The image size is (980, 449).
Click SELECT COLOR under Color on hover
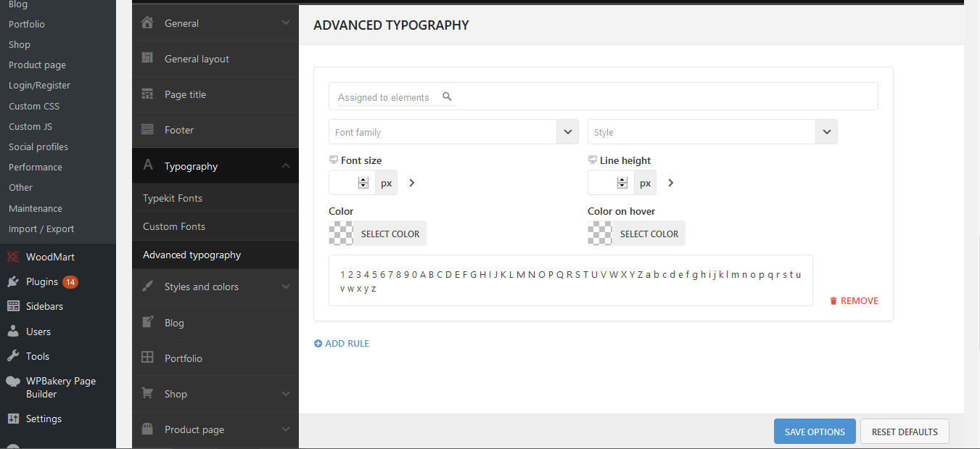(x=649, y=234)
